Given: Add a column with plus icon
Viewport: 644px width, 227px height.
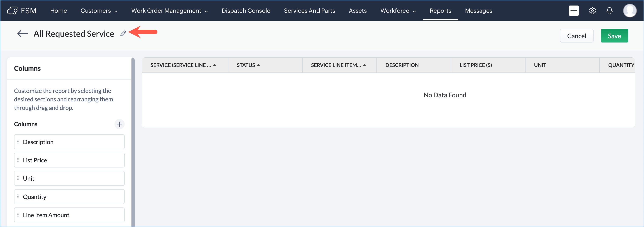Looking at the screenshot, I should pyautogui.click(x=120, y=124).
